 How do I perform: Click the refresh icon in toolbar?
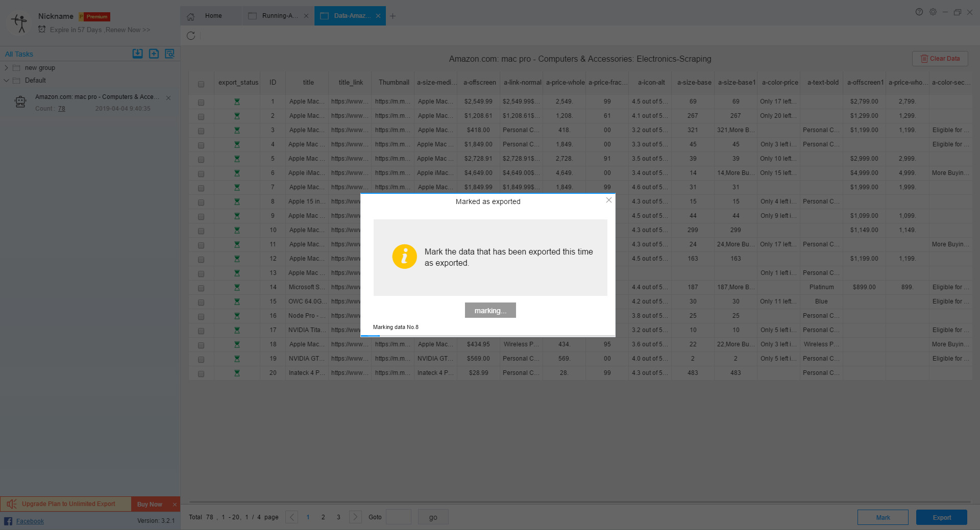(191, 36)
